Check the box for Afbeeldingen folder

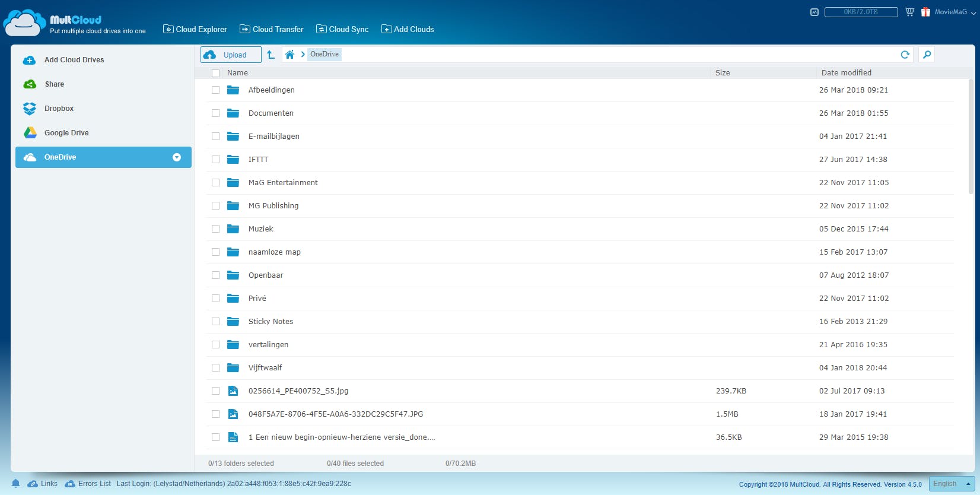click(x=215, y=90)
